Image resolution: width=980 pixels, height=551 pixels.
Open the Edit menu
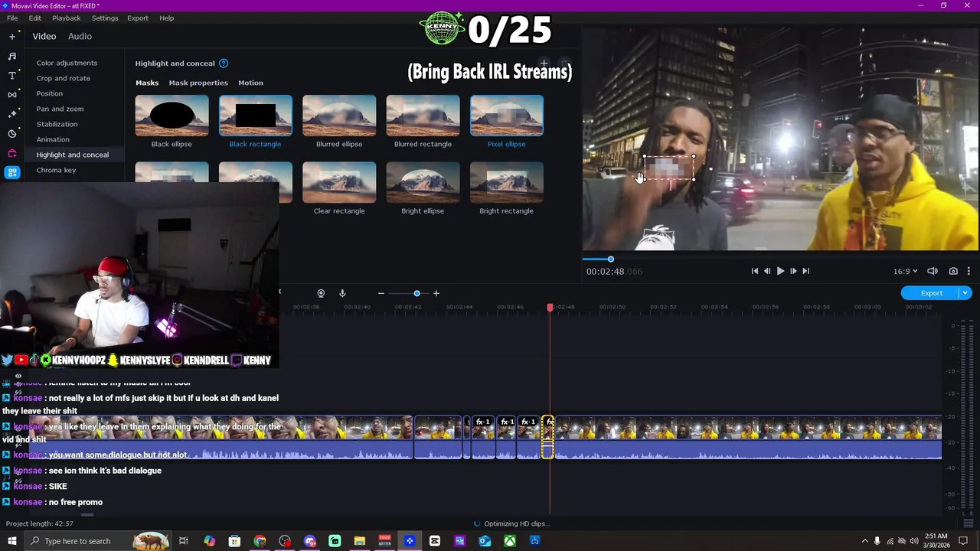(35, 18)
